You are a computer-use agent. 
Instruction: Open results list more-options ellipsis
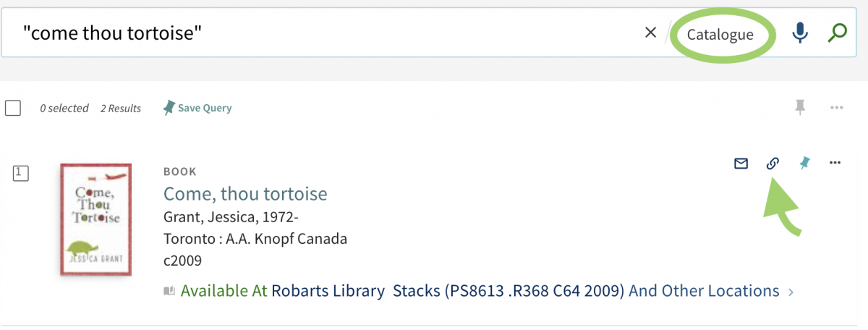coord(837,108)
